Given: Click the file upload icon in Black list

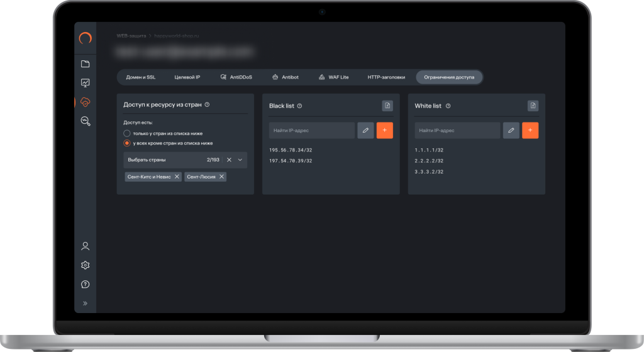Looking at the screenshot, I should (x=387, y=106).
